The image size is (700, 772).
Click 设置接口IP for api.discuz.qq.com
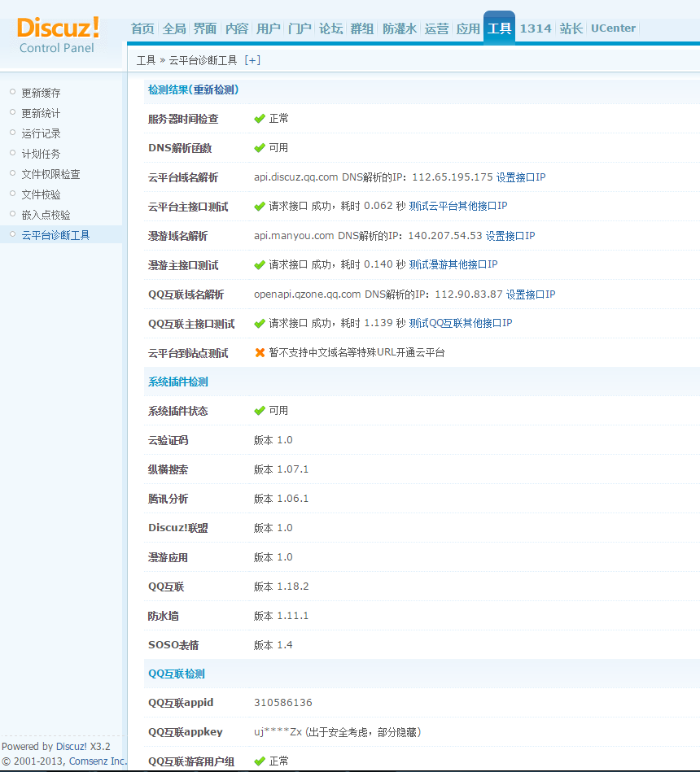[x=521, y=177]
